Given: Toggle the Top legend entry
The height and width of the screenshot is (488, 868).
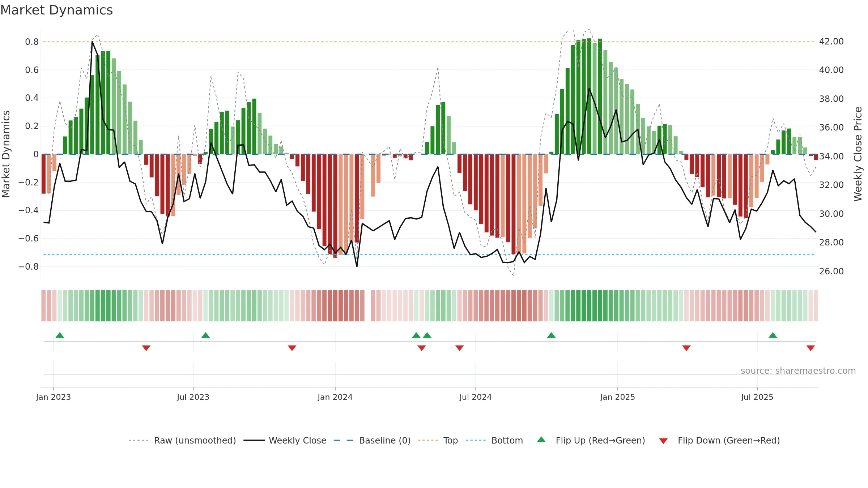Looking at the screenshot, I should (x=451, y=440).
